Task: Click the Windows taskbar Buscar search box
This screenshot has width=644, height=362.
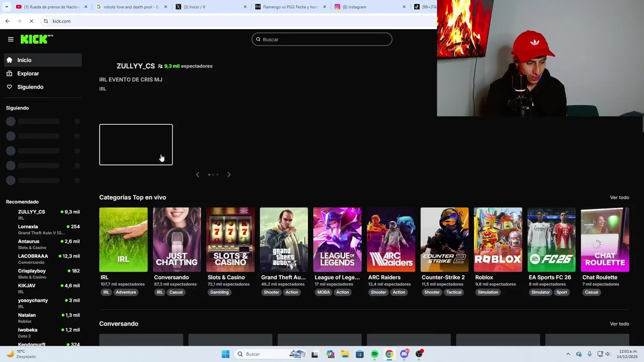Action: coord(271,354)
